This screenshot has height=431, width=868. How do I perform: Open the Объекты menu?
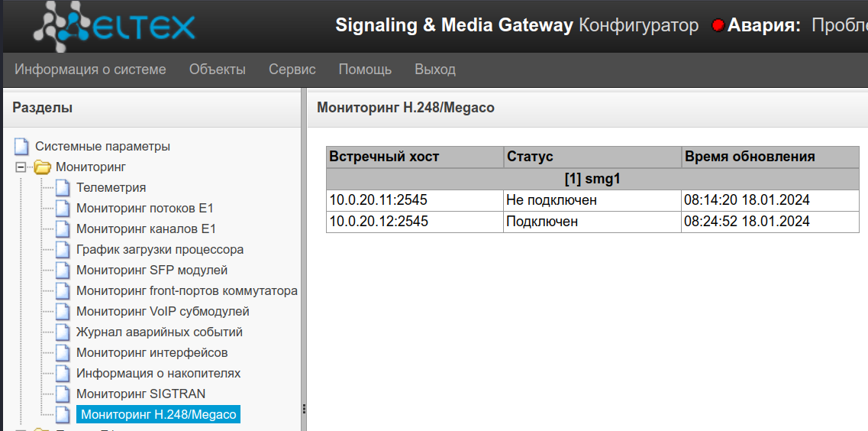218,70
